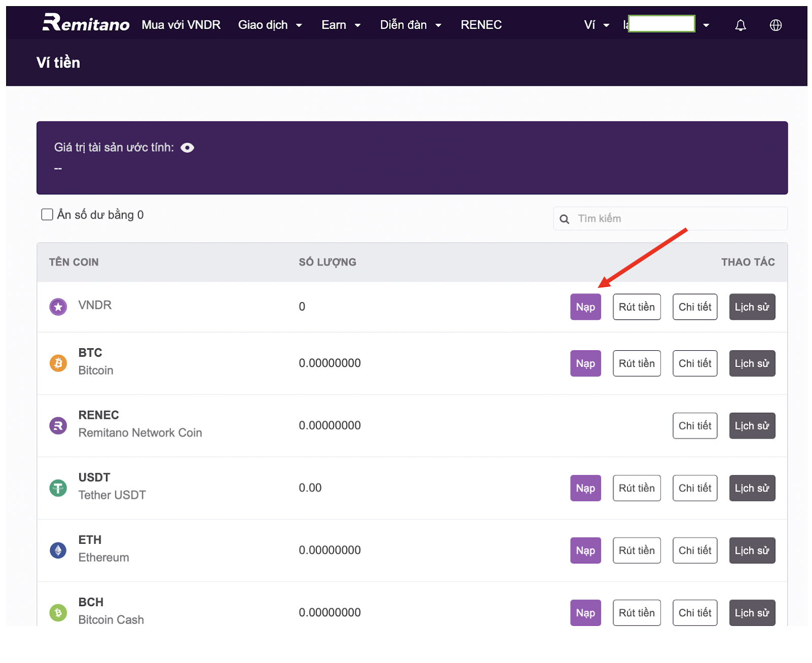Click the VNDR coin icon
The height and width of the screenshot is (663, 812).
coord(58,307)
